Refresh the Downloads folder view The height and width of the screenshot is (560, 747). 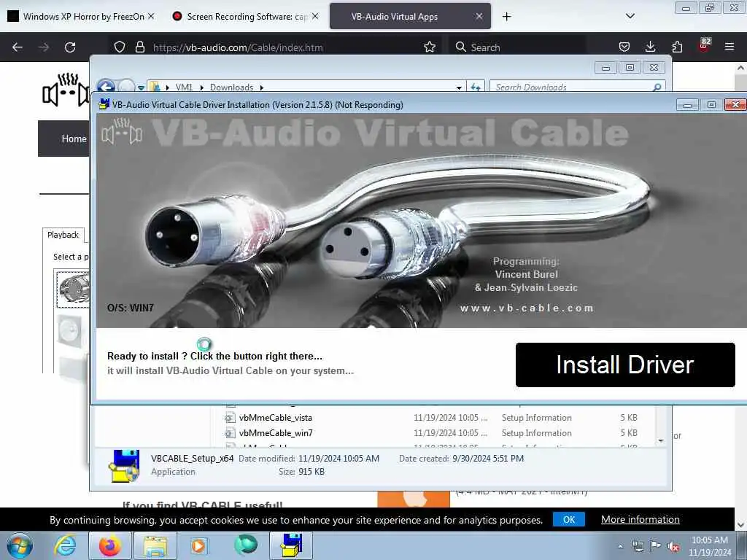click(x=476, y=87)
